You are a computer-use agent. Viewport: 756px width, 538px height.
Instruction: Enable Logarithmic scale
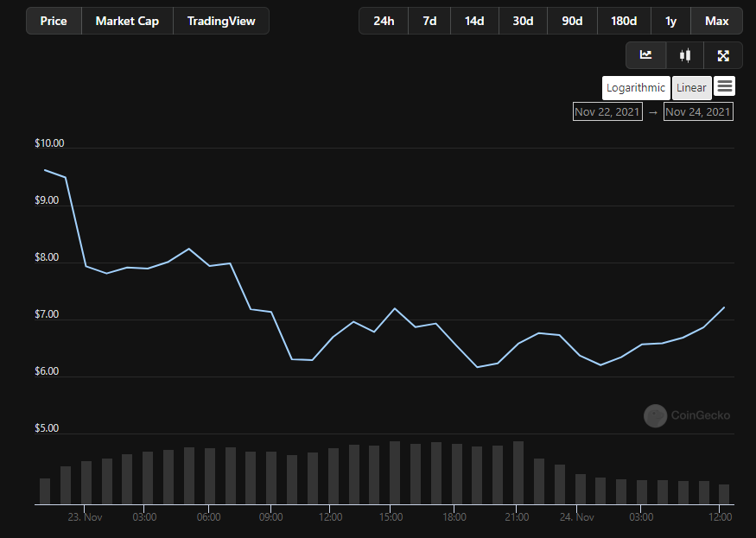click(x=636, y=87)
